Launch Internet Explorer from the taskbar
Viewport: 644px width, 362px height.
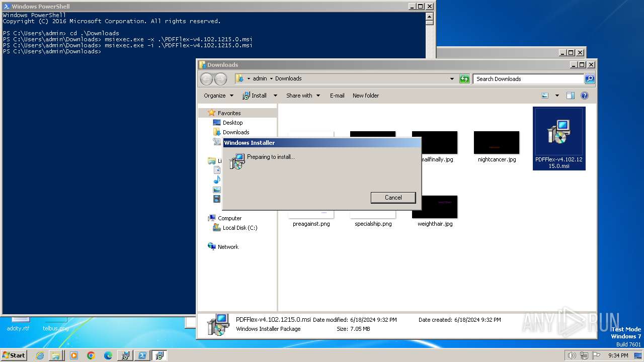pos(40,355)
